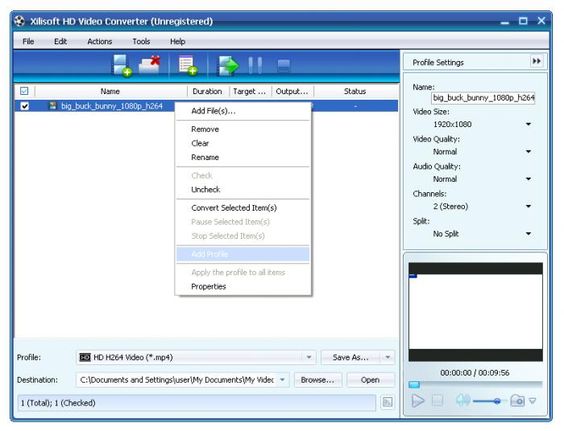Uncheck the big_buck_bunny_1080p_h264 file checkbox
This screenshot has width=564, height=431.
pyautogui.click(x=24, y=106)
